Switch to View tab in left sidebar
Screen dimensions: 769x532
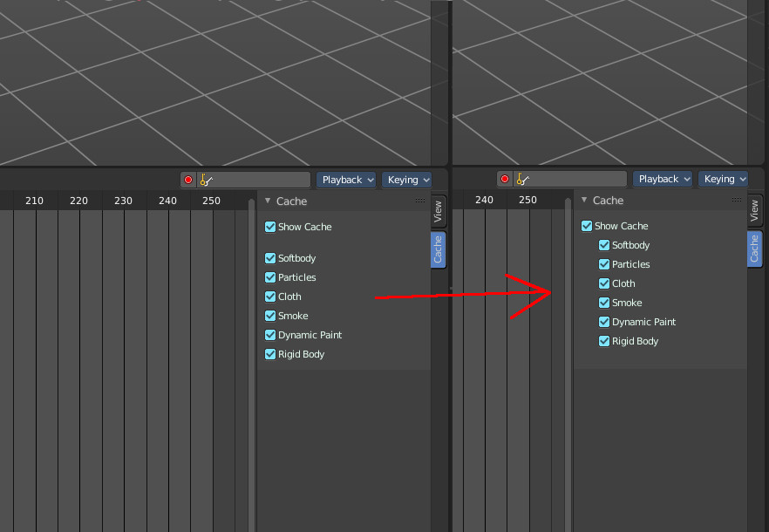click(x=438, y=212)
